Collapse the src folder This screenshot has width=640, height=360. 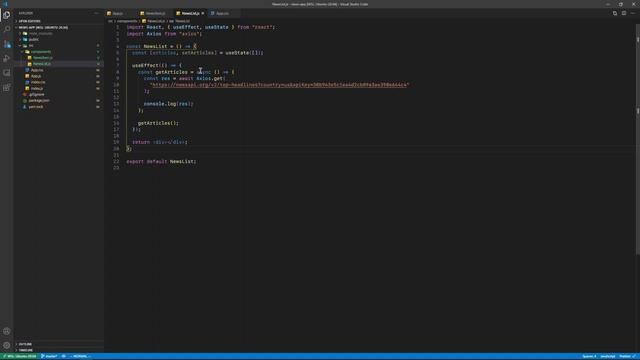coord(31,46)
